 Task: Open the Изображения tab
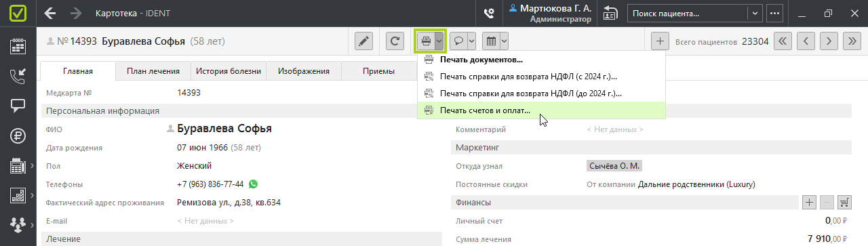point(304,71)
